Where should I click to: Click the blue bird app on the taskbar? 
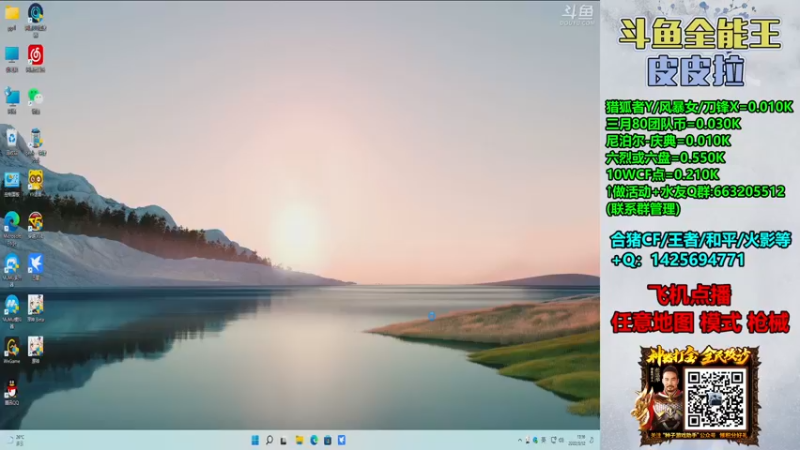coord(342,440)
